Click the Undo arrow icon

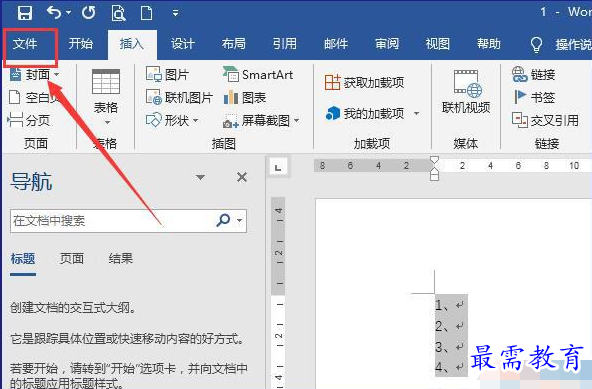point(54,12)
